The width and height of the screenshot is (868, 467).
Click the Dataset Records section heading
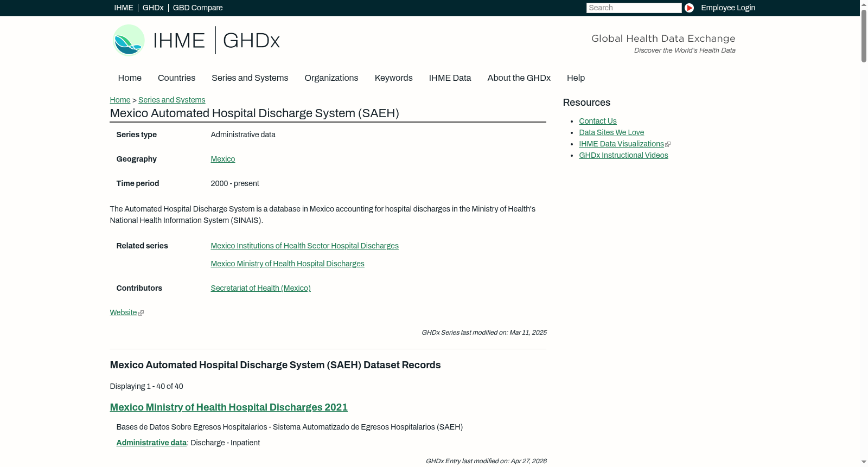click(x=275, y=365)
